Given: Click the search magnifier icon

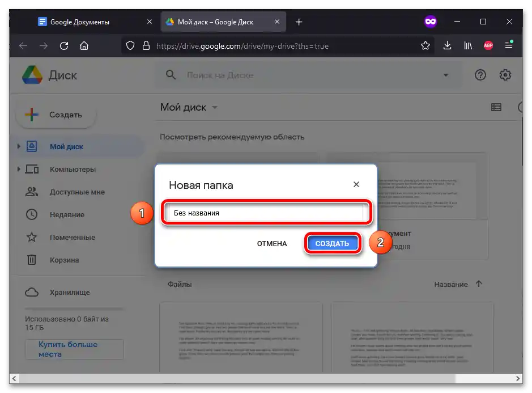Looking at the screenshot, I should (x=171, y=75).
